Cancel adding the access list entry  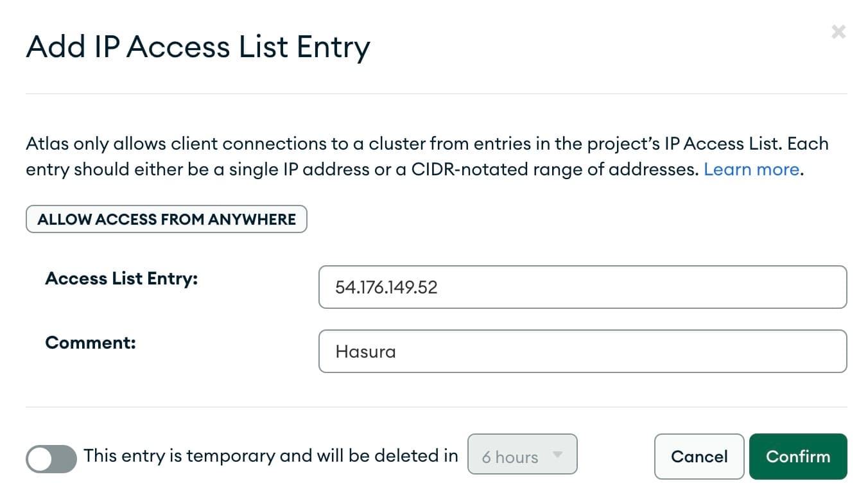[699, 457]
